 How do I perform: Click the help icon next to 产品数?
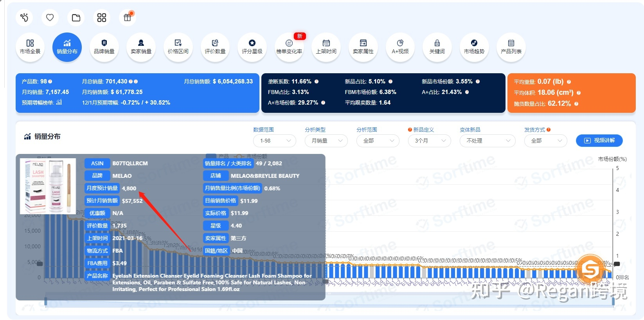pos(50,81)
